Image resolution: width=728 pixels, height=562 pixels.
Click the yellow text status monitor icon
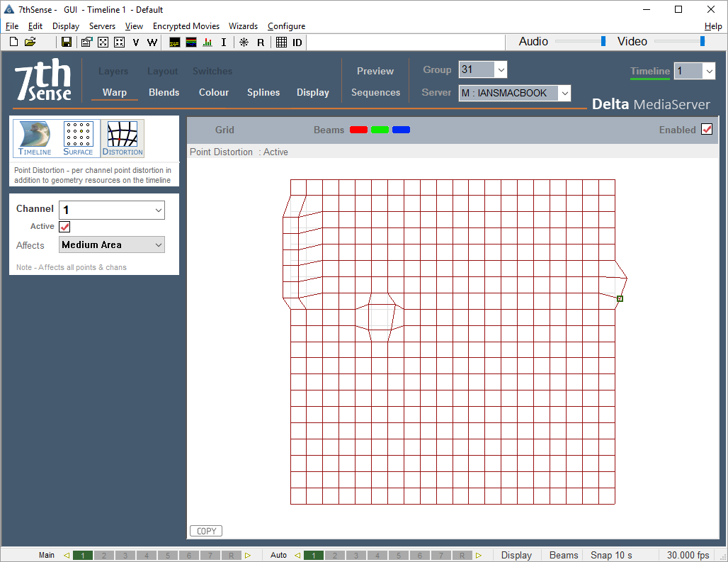[175, 43]
